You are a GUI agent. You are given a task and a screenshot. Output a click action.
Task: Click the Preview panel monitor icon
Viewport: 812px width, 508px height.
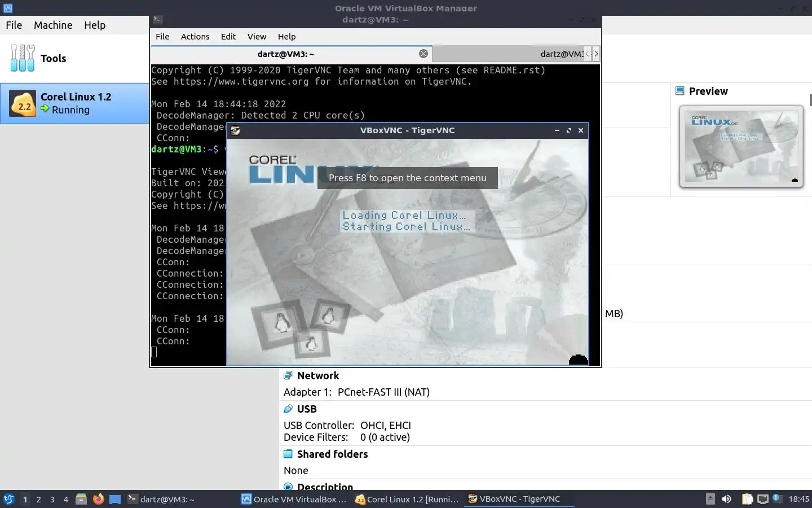(680, 91)
